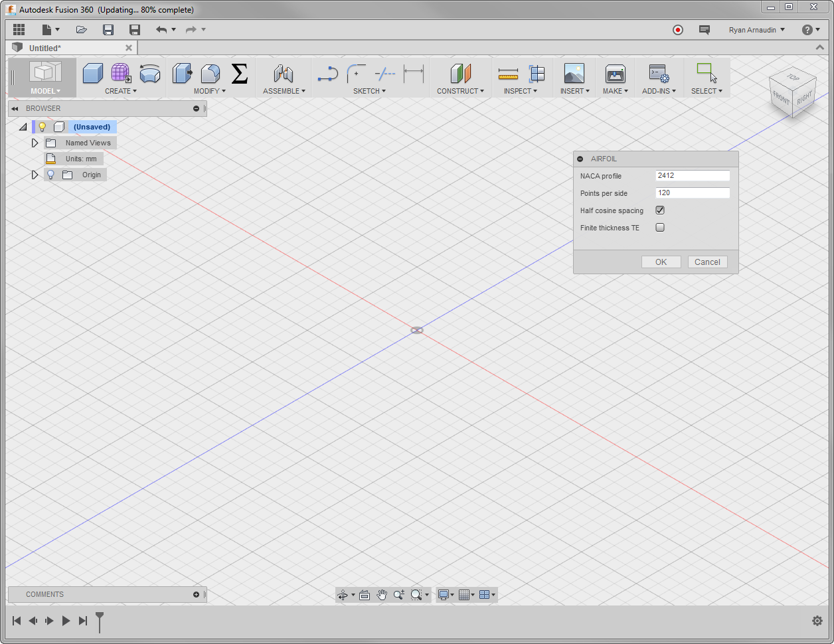
Task: Activate the Pan tool in navigation bar
Action: pyautogui.click(x=382, y=594)
